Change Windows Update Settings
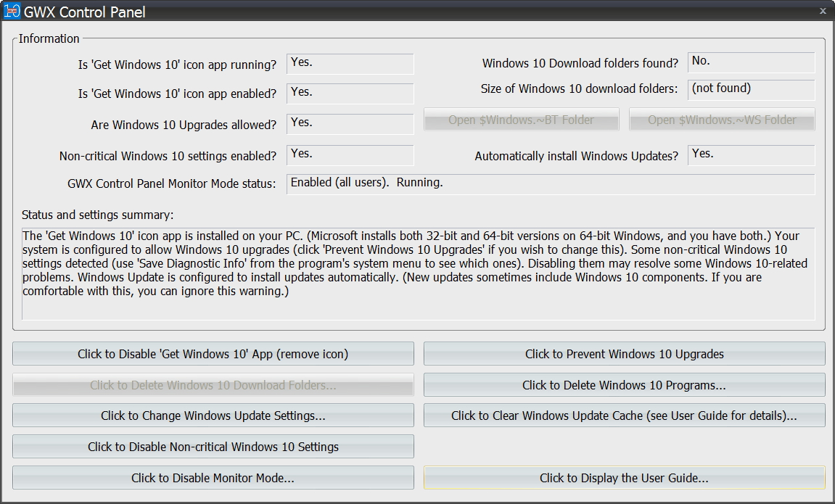 click(213, 416)
